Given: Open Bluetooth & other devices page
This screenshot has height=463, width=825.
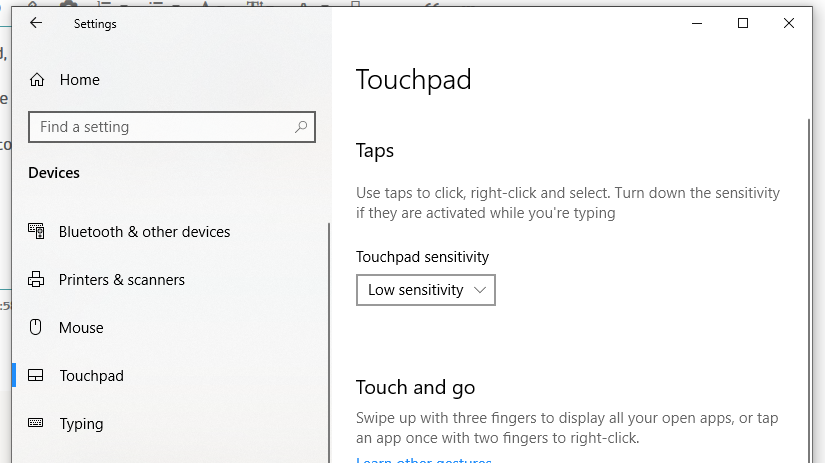Looking at the screenshot, I should [x=144, y=232].
